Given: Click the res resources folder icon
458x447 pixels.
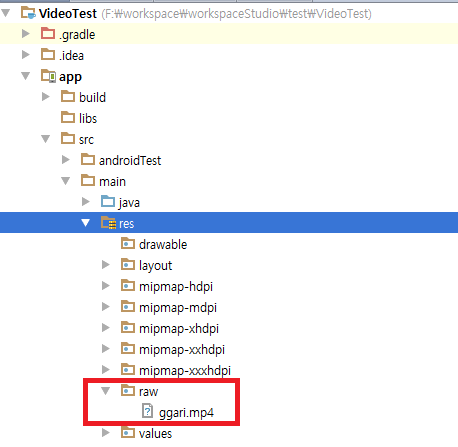Looking at the screenshot, I should [x=109, y=223].
